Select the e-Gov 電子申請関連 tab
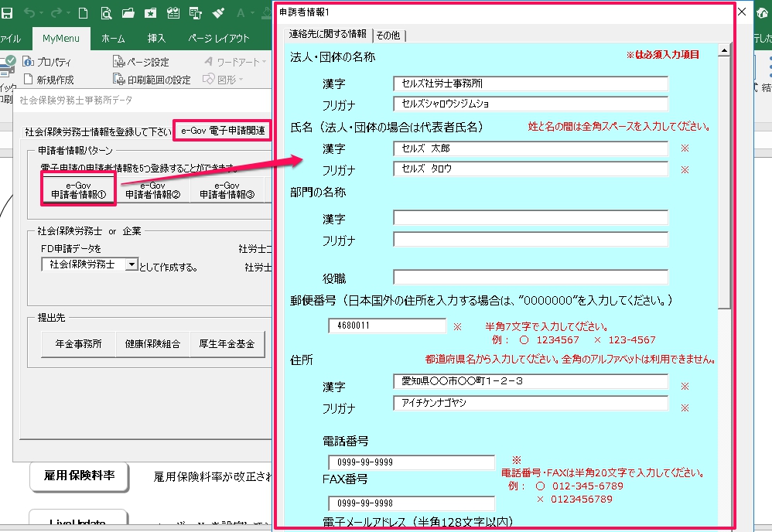Image resolution: width=772 pixels, height=532 pixels. 223,131
